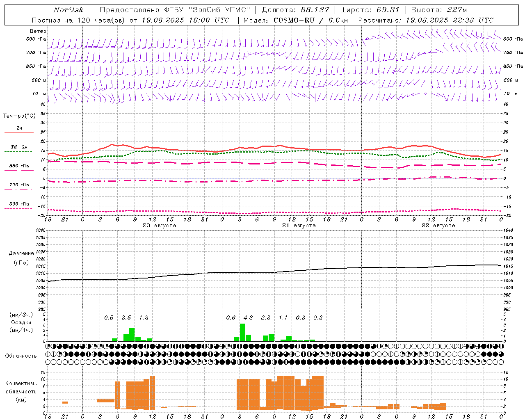Click the '22 августа' date label
The image size is (525, 420).
(x=438, y=226)
